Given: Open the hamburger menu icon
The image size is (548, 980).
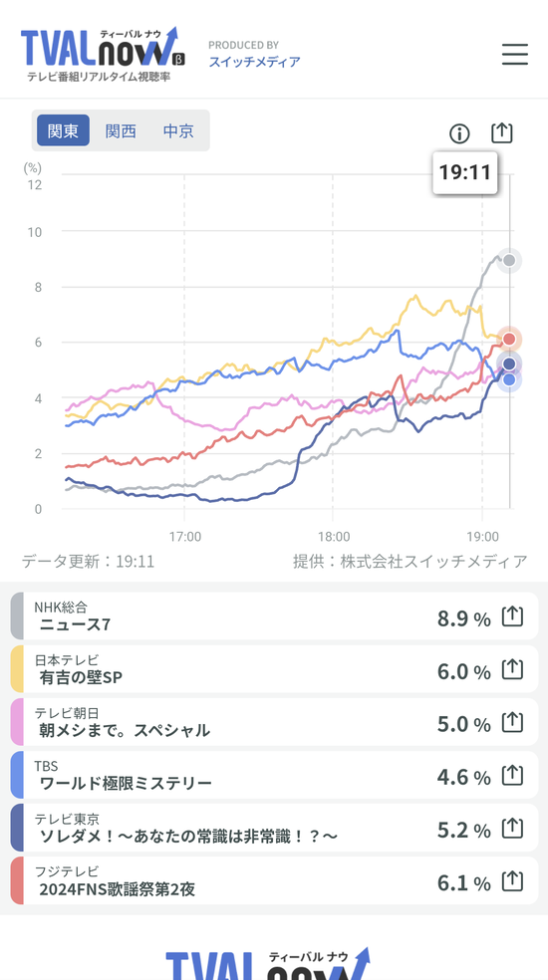Looking at the screenshot, I should pos(515,55).
